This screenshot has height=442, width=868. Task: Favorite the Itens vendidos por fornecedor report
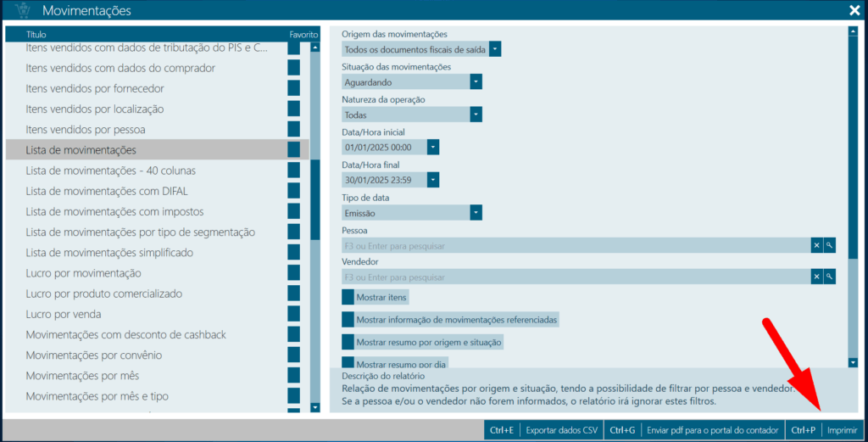(293, 88)
